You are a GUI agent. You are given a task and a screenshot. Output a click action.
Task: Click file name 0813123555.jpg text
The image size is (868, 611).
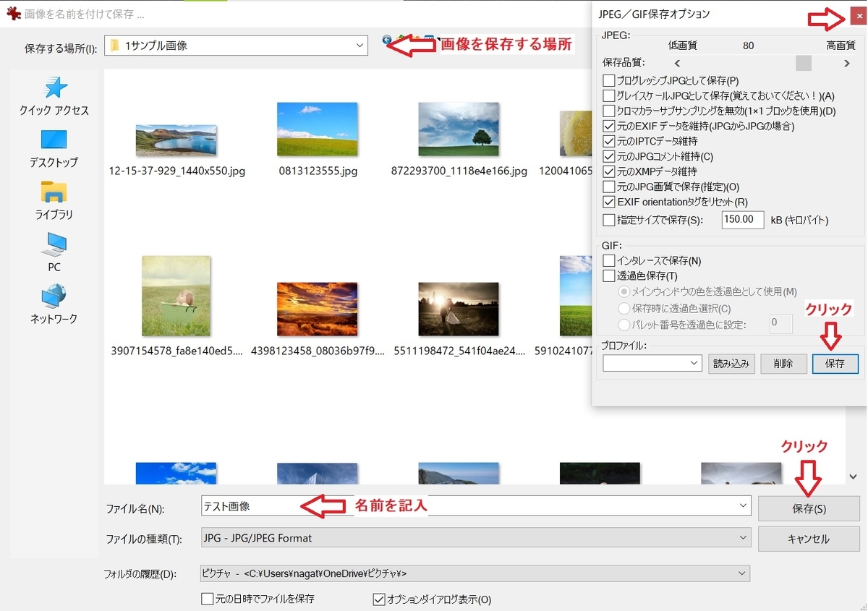coord(318,171)
